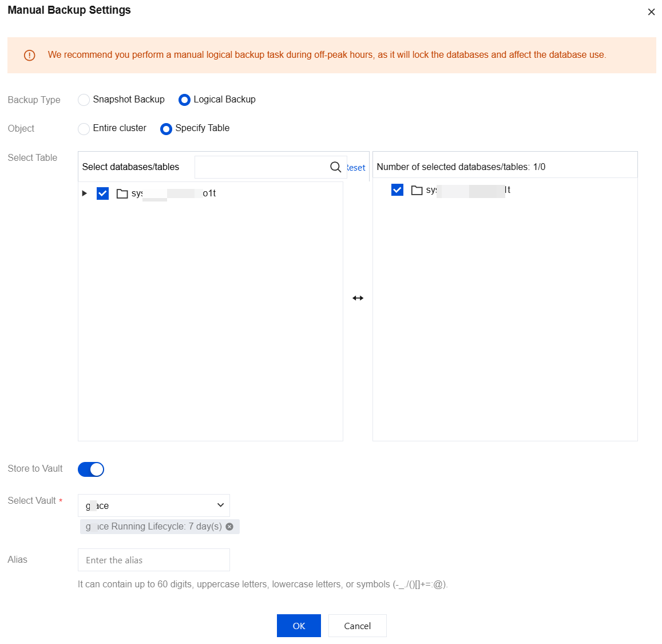Image resolution: width=662 pixels, height=644 pixels.
Task: Click the folder icon in selected list
Action: (417, 190)
